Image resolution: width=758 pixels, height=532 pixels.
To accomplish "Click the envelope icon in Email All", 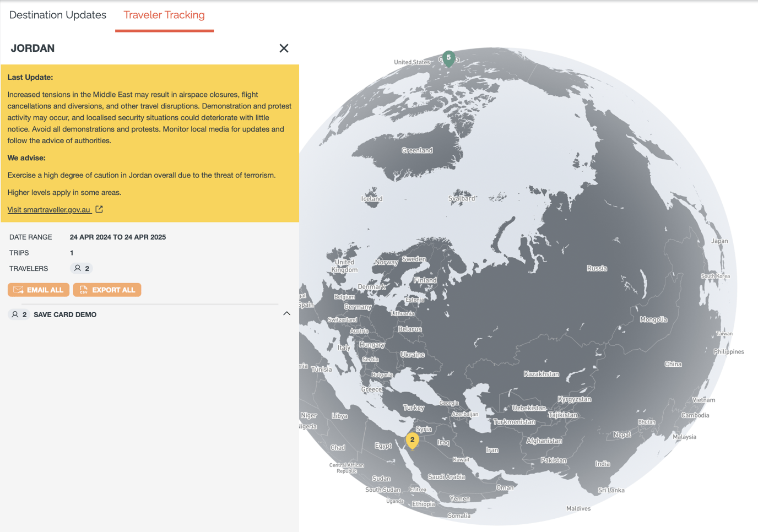I will (18, 290).
